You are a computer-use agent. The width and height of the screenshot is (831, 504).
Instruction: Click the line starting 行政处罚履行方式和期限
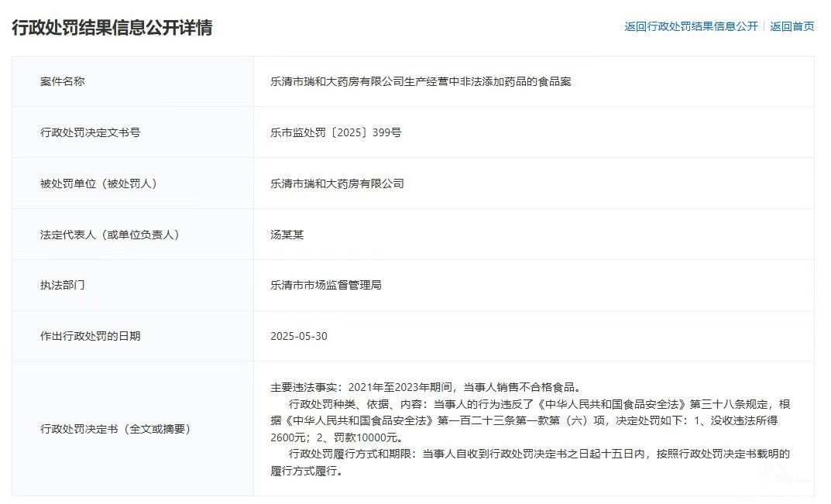click(540, 454)
